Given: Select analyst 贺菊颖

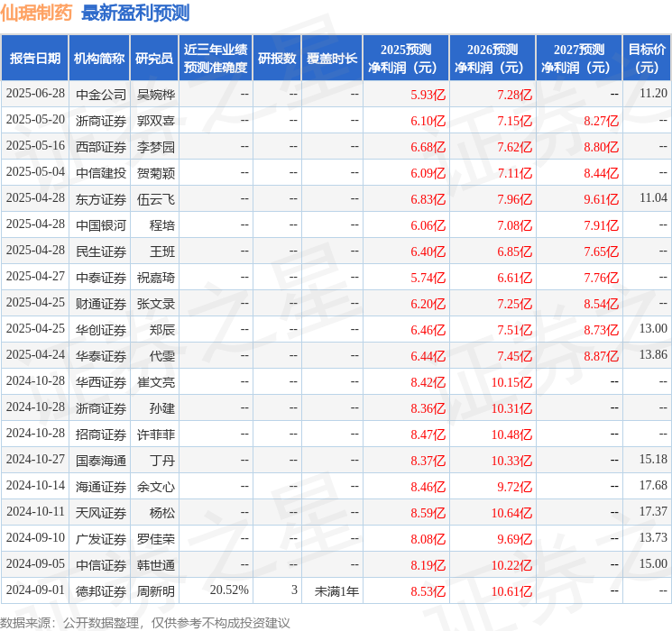Looking at the screenshot, I should click(x=155, y=173).
